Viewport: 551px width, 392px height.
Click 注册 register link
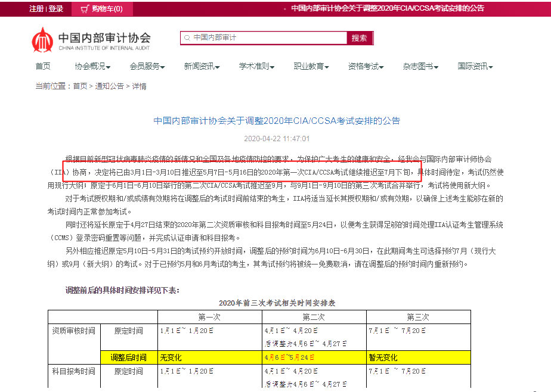coord(36,9)
